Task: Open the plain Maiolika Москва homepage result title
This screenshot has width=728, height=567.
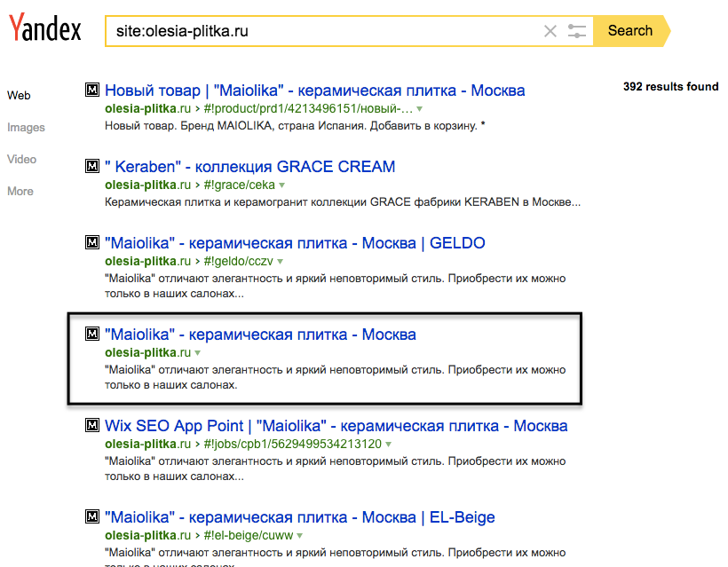Action: coord(260,335)
